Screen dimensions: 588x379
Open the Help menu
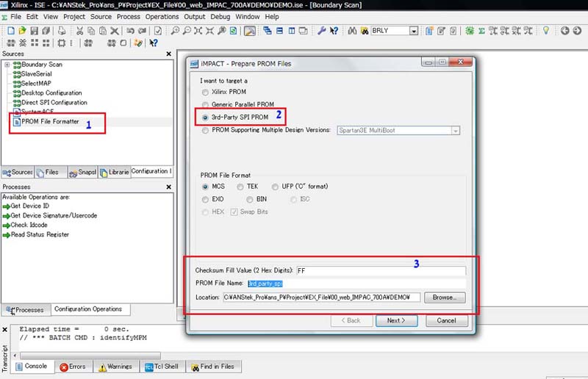(x=272, y=16)
